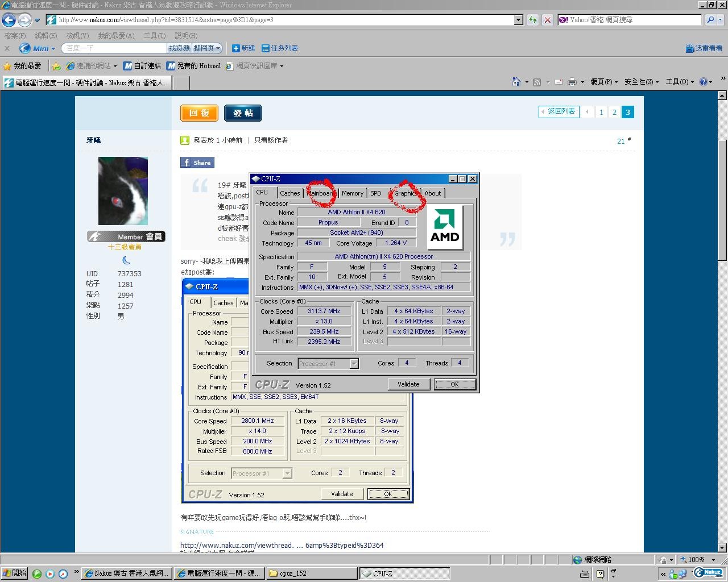This screenshot has height=582, width=728.
Task: Open the search provider dropdown arrow
Action: tap(721, 20)
